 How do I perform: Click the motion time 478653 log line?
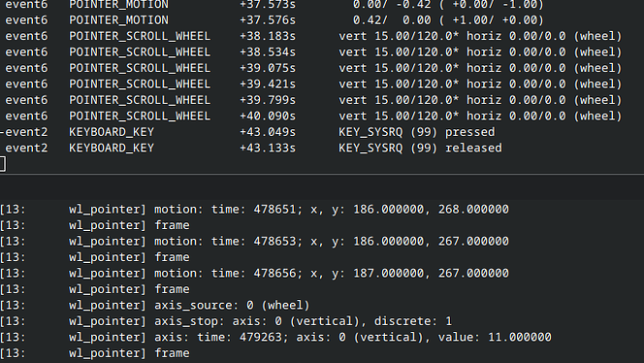(x=254, y=242)
